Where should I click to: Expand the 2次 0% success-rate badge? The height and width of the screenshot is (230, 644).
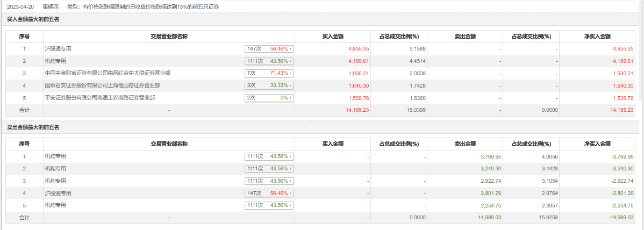(x=269, y=98)
